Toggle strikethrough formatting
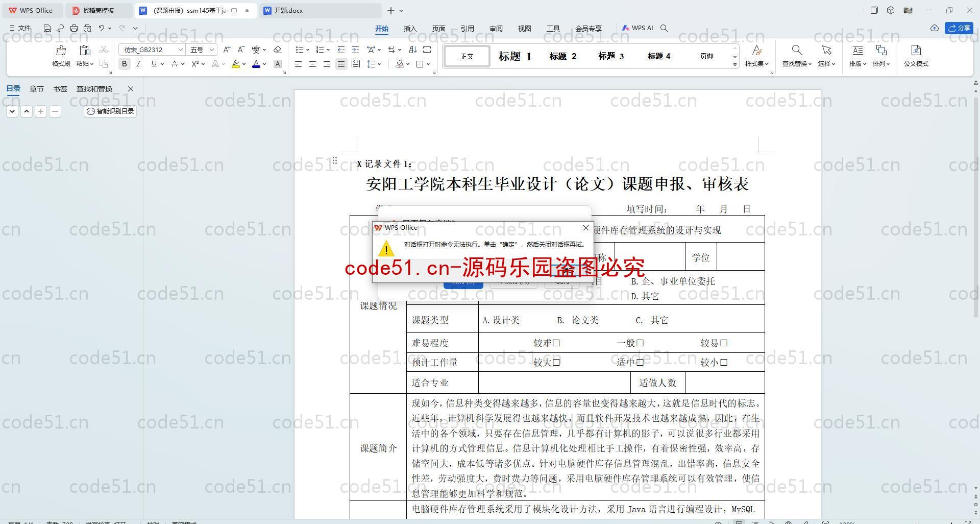The image size is (980, 524). (175, 64)
